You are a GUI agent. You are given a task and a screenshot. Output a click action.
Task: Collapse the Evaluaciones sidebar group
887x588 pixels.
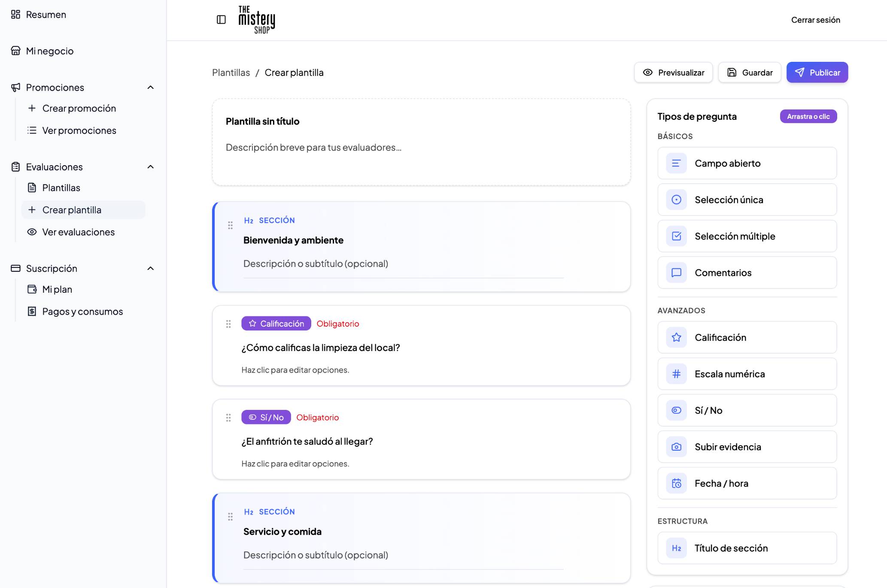click(x=151, y=167)
